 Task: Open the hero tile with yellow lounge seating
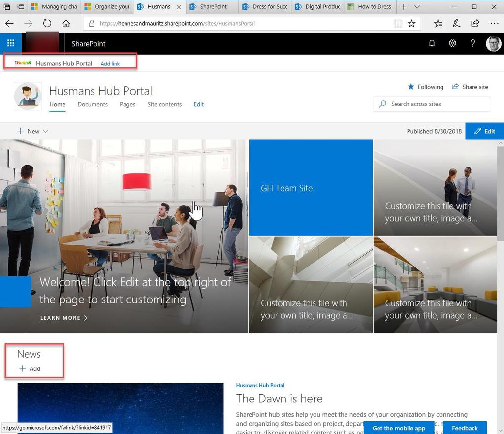pos(435,285)
